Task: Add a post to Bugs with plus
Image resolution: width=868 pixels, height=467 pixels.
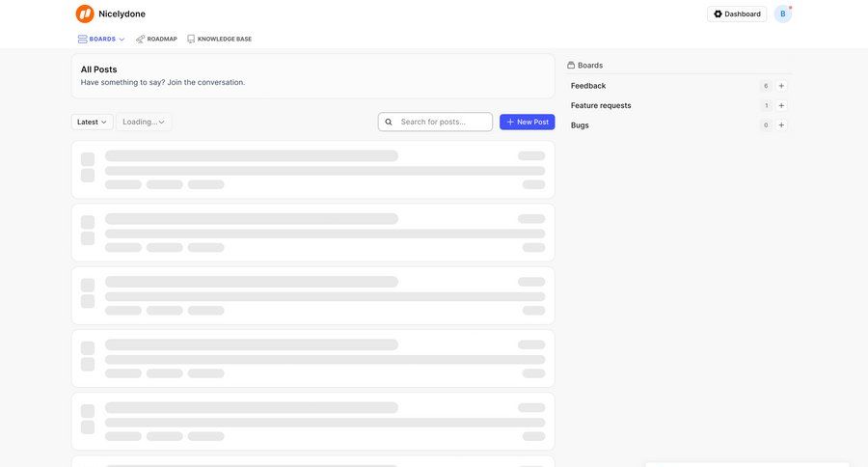Action: 781,125
